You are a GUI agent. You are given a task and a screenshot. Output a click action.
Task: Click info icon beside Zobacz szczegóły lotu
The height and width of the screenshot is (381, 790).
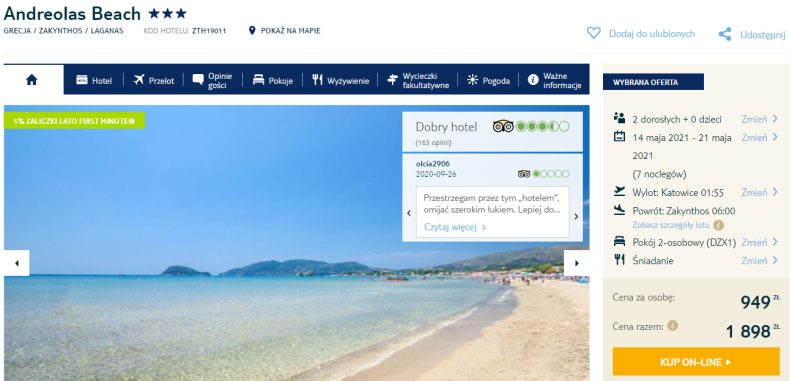coord(719,225)
